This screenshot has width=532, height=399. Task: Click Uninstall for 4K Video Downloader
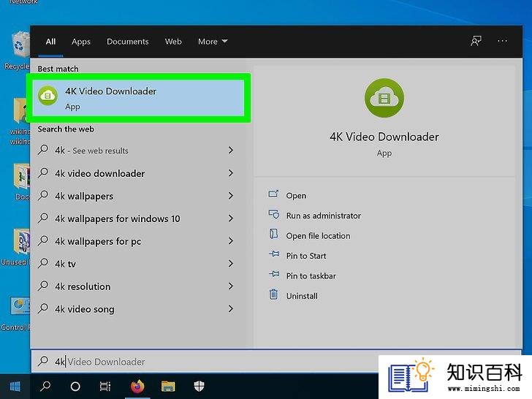click(x=302, y=296)
